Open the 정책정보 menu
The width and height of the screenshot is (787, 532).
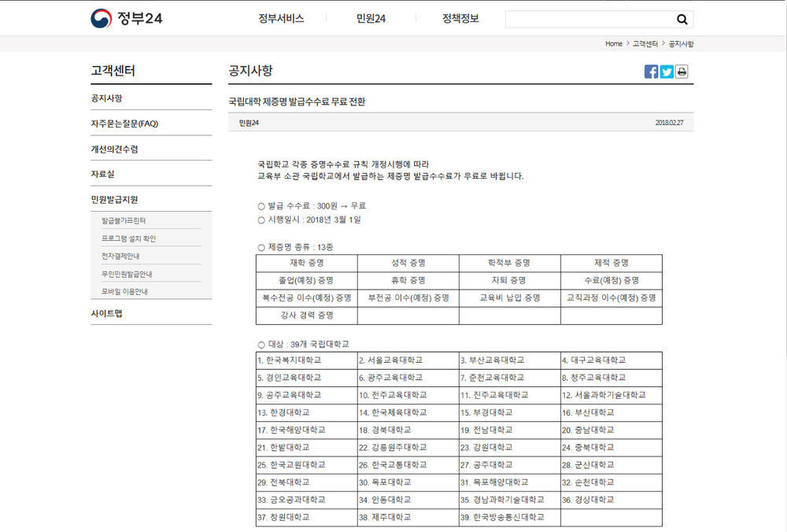460,19
